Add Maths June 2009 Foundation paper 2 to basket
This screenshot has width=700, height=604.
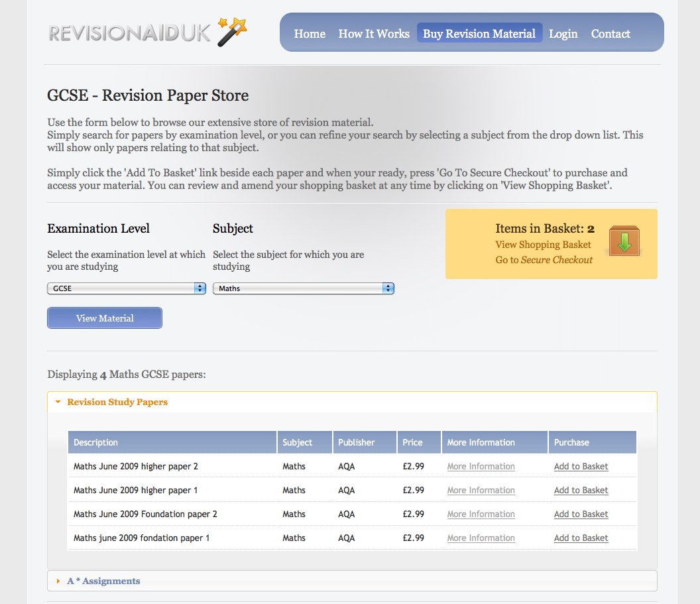click(x=581, y=514)
